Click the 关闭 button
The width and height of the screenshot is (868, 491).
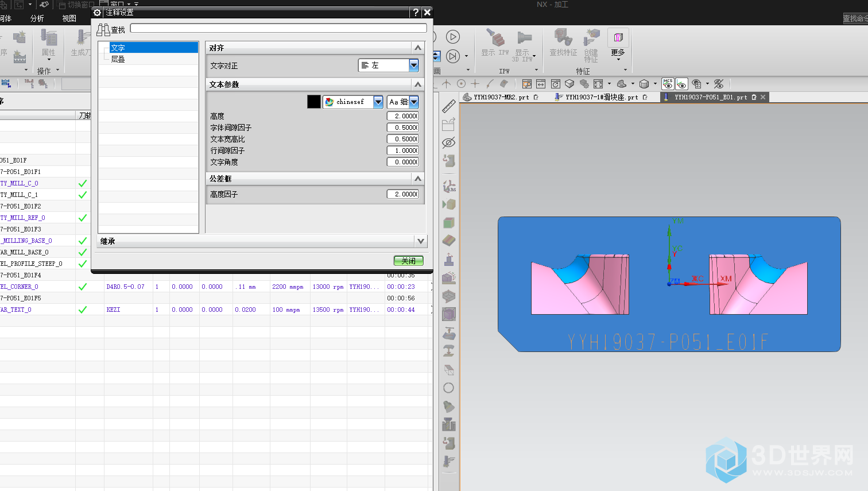[x=409, y=261]
